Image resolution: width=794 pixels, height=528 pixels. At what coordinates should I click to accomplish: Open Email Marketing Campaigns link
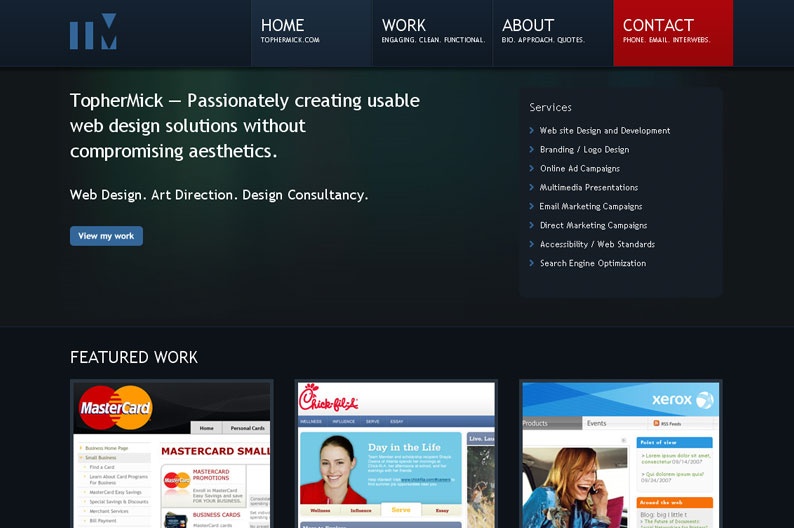(x=590, y=207)
